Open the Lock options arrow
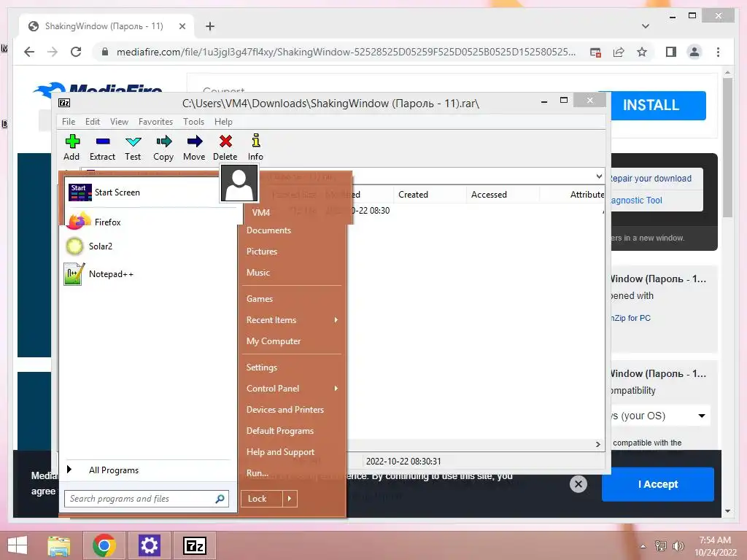747x560 pixels. tap(290, 499)
